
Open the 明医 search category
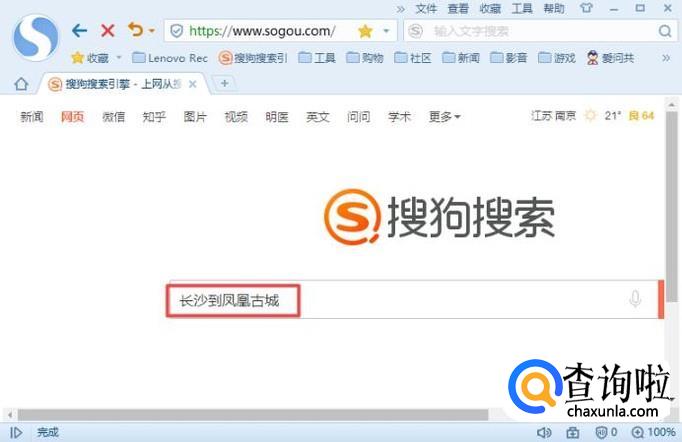tap(277, 117)
